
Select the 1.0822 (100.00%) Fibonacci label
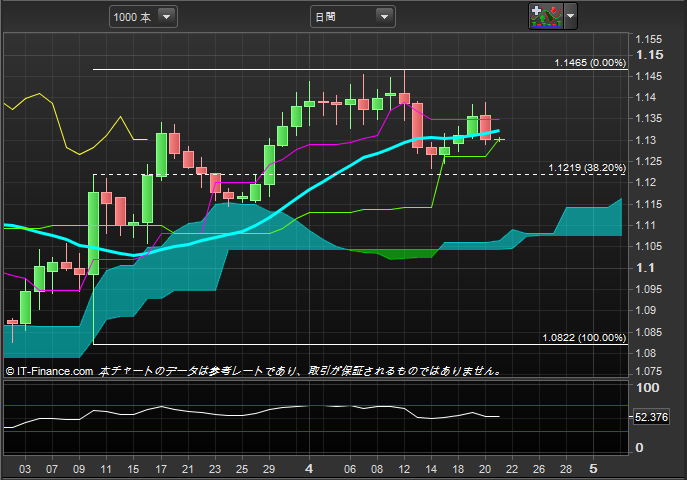click(x=584, y=338)
